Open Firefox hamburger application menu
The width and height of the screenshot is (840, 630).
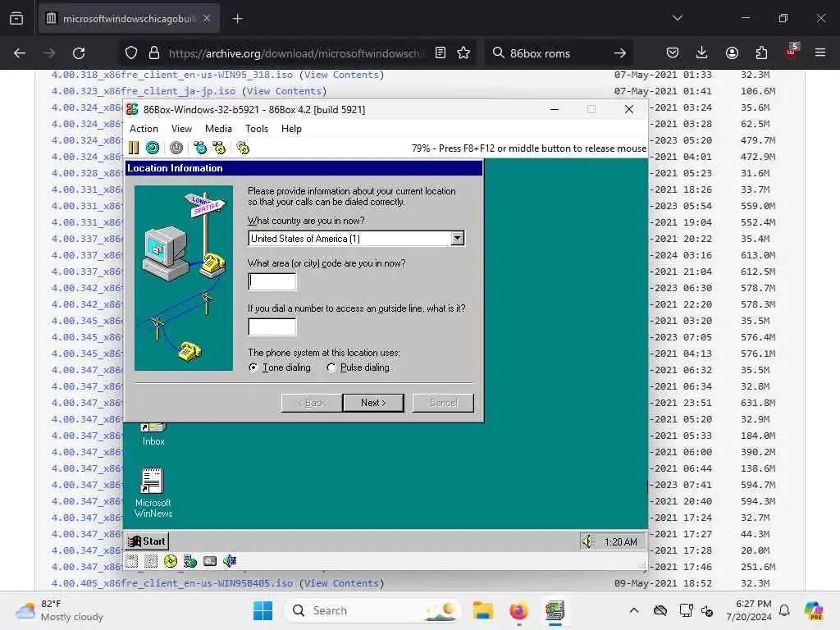tap(820, 53)
